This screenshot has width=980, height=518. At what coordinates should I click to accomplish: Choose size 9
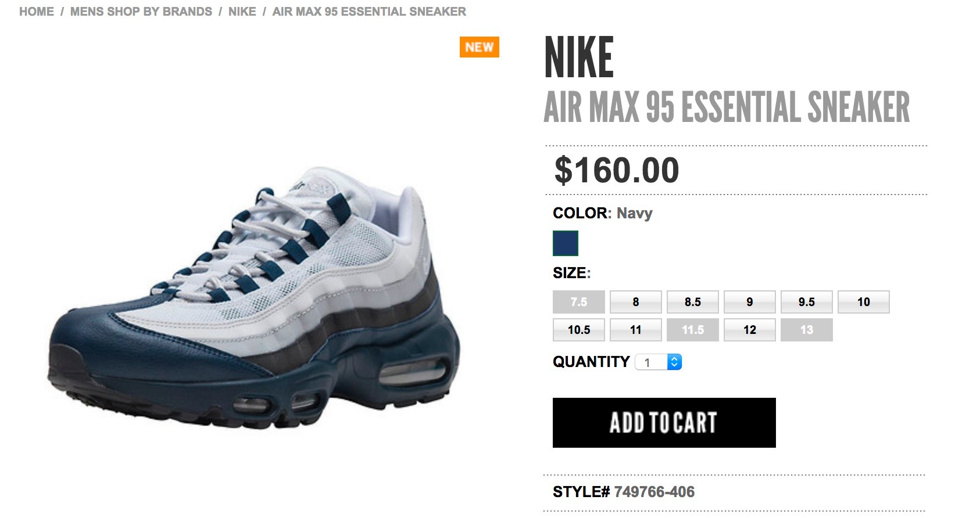pos(750,302)
